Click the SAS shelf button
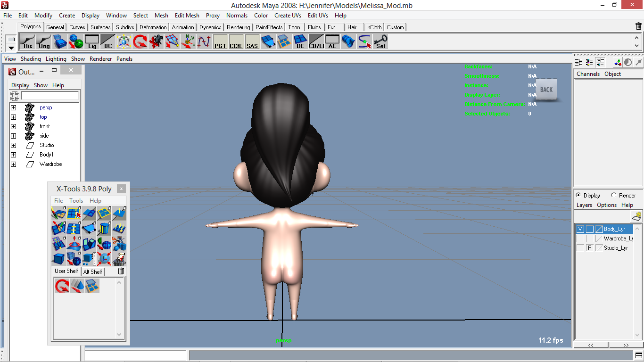This screenshot has height=362, width=644. coord(252,42)
